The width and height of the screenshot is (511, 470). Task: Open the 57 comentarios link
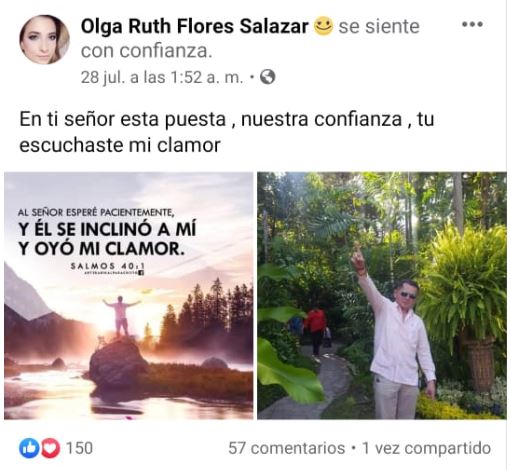click(x=286, y=448)
